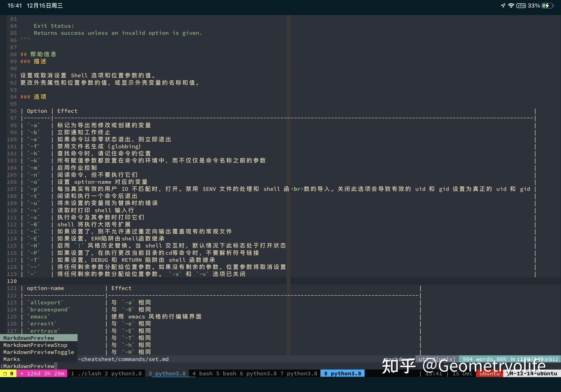Select MarkdownPreview in the completion menu
561x392 pixels.
39,338
